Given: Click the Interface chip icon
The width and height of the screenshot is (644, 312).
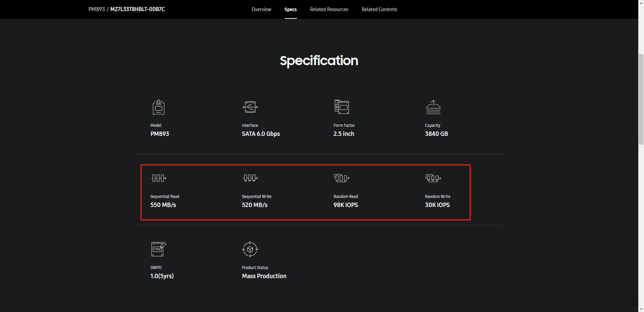Looking at the screenshot, I should [x=250, y=107].
